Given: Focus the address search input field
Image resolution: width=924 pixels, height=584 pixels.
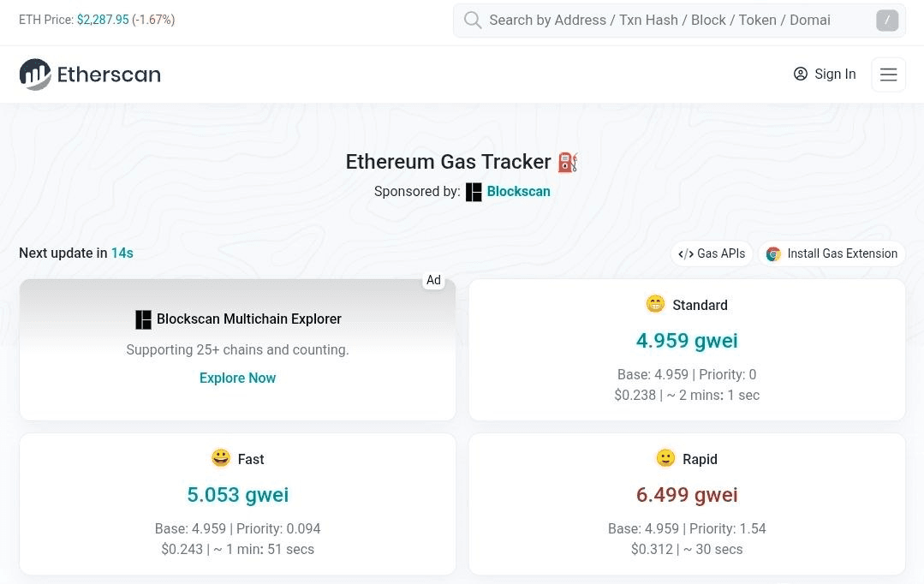Looking at the screenshot, I should point(679,20).
